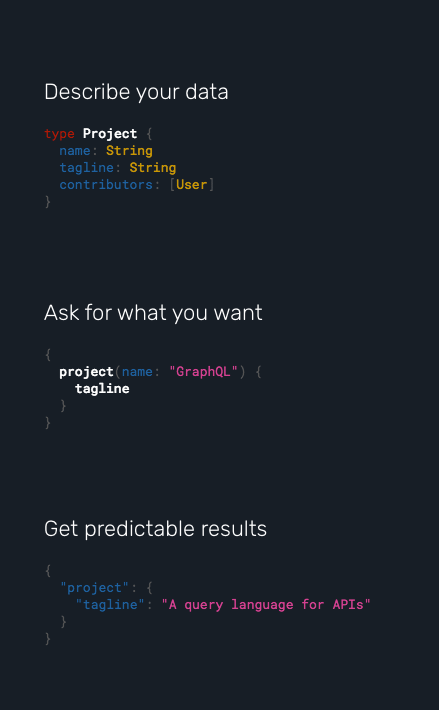Screen dimensions: 439x710
Task: Click the 'String' type next to name
Action: click(129, 150)
